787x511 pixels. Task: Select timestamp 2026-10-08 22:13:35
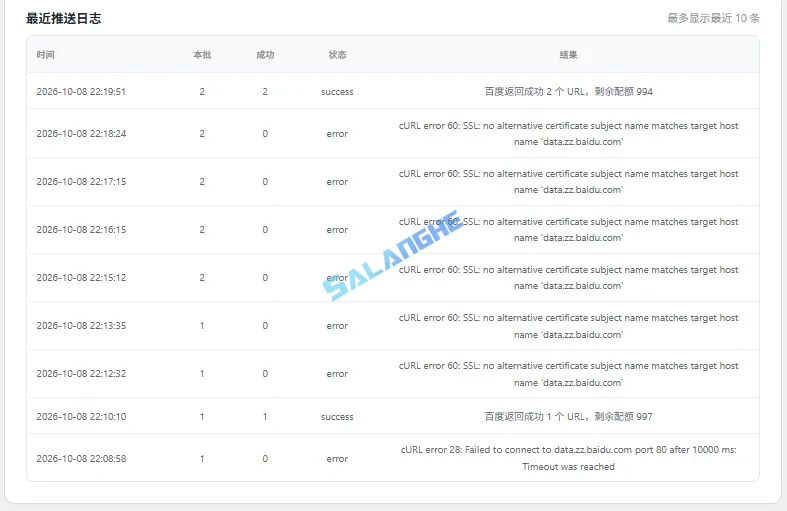(x=81, y=326)
